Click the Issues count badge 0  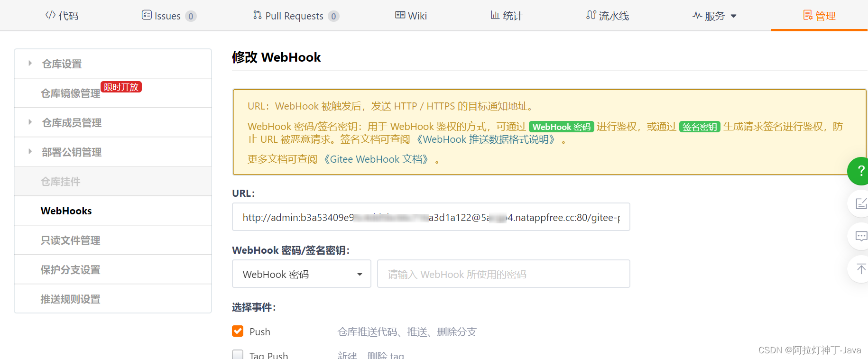pos(191,16)
